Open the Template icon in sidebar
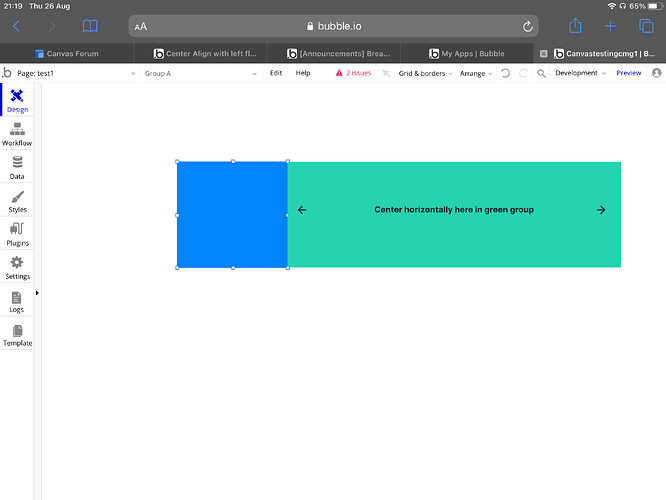The image size is (666, 500). coord(17,331)
